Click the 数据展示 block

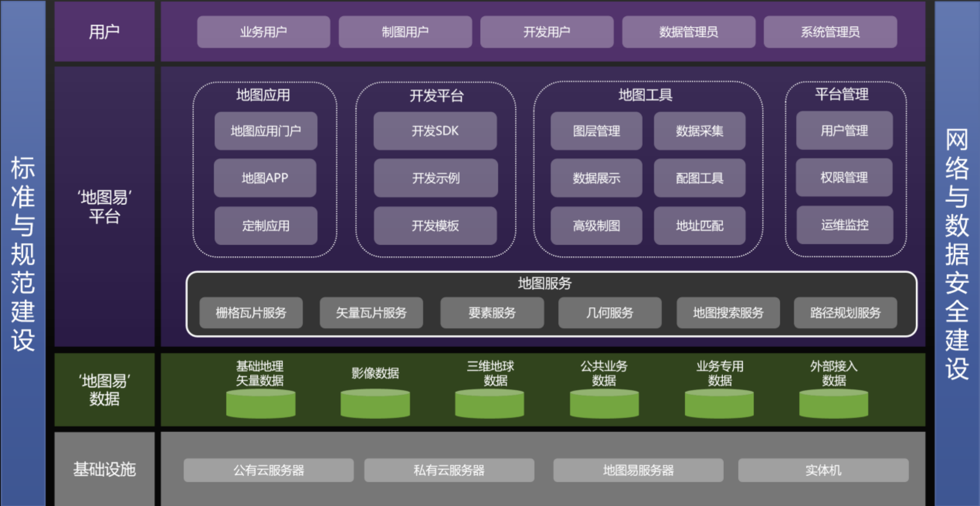coord(596,178)
